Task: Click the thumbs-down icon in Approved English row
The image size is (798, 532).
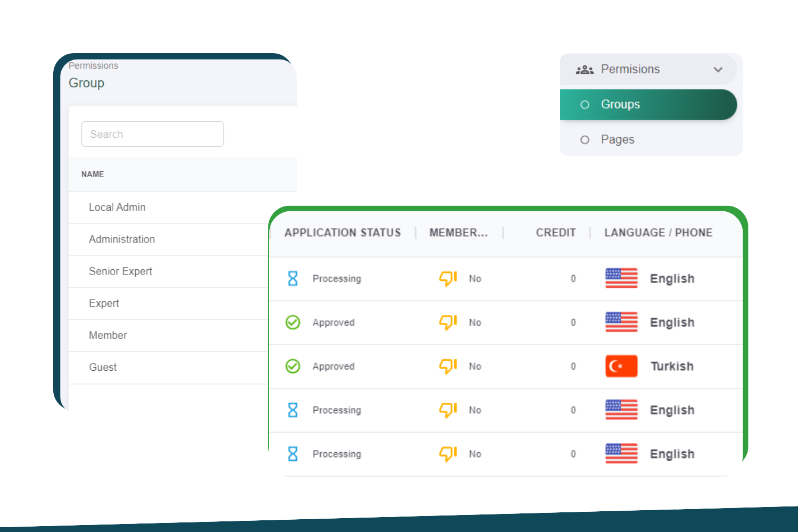Action: click(x=448, y=322)
